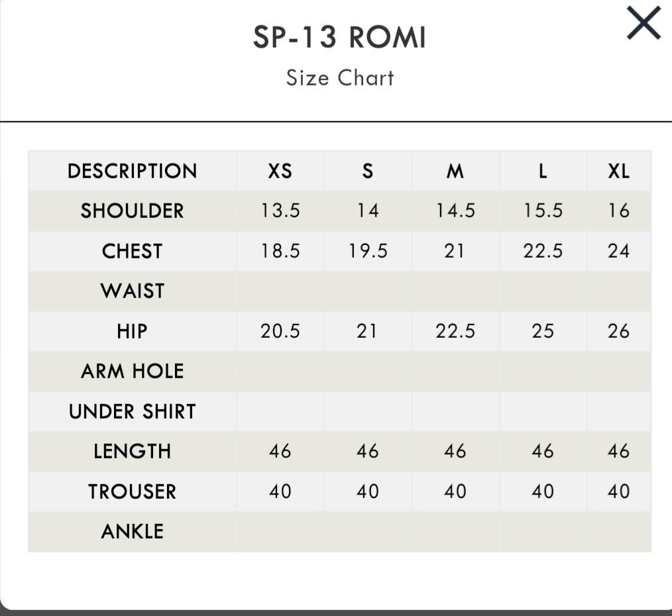This screenshot has width=672, height=616.
Task: Click the 19.5 chest value for S
Action: (368, 251)
